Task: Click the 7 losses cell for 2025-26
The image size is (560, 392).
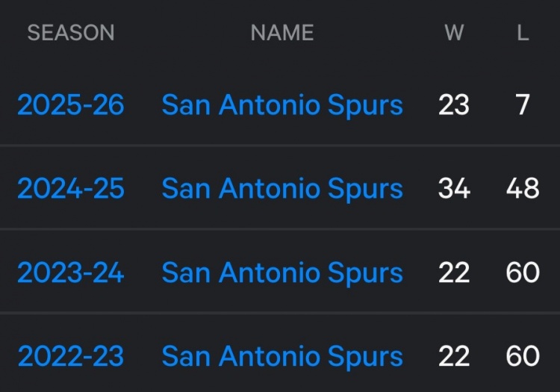Action: [x=523, y=105]
